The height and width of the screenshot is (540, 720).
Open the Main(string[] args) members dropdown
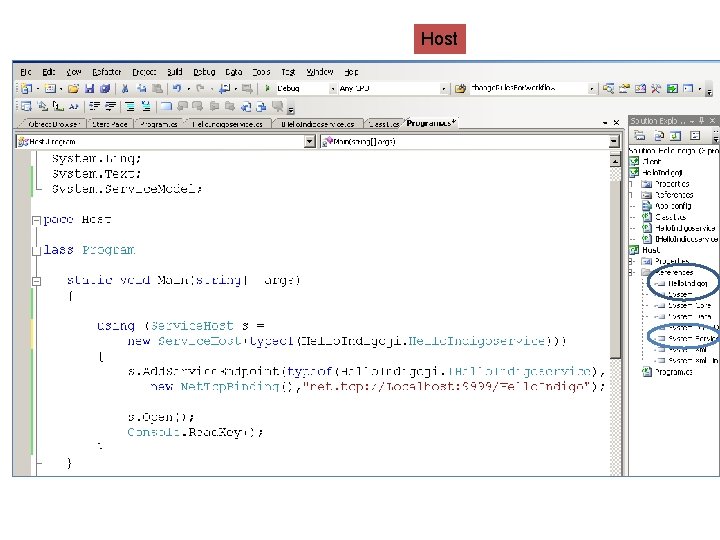point(614,141)
